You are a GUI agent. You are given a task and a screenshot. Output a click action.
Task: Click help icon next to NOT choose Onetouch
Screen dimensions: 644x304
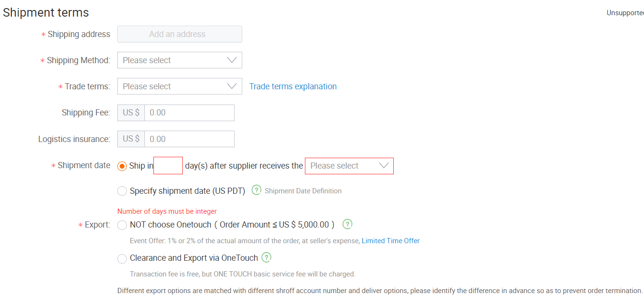[x=347, y=224]
